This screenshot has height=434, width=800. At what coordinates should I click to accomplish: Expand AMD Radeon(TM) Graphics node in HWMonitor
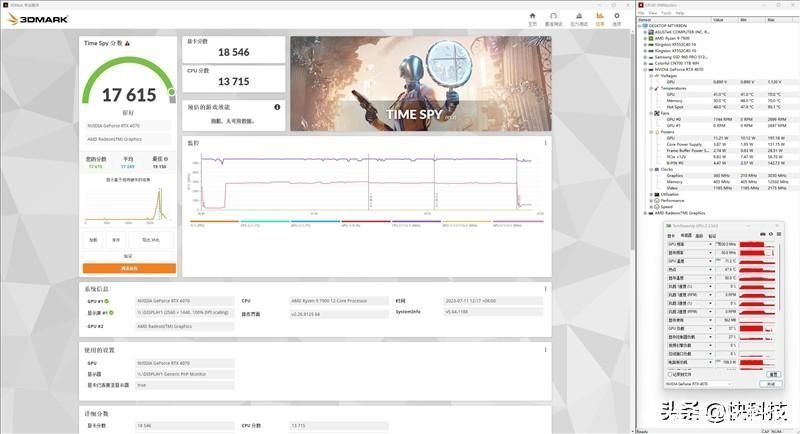click(x=645, y=213)
